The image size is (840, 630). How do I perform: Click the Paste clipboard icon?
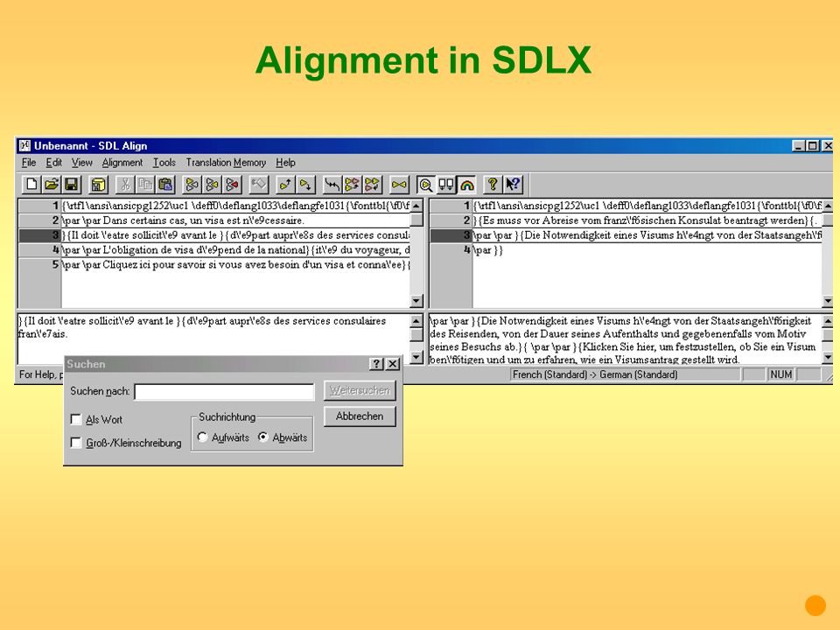tap(165, 185)
